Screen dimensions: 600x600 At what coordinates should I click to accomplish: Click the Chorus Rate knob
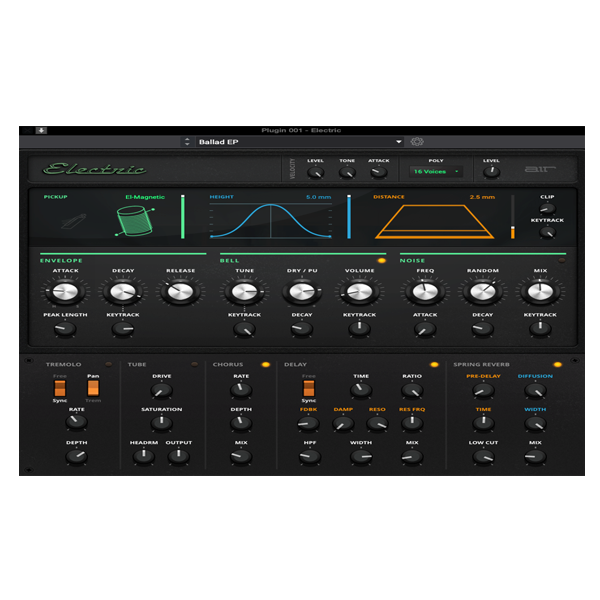pyautogui.click(x=241, y=390)
